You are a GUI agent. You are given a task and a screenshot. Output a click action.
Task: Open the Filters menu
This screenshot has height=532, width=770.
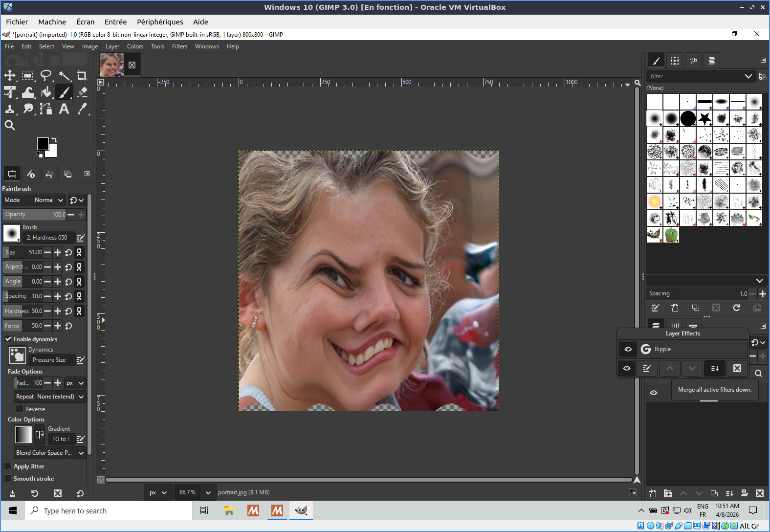(179, 46)
